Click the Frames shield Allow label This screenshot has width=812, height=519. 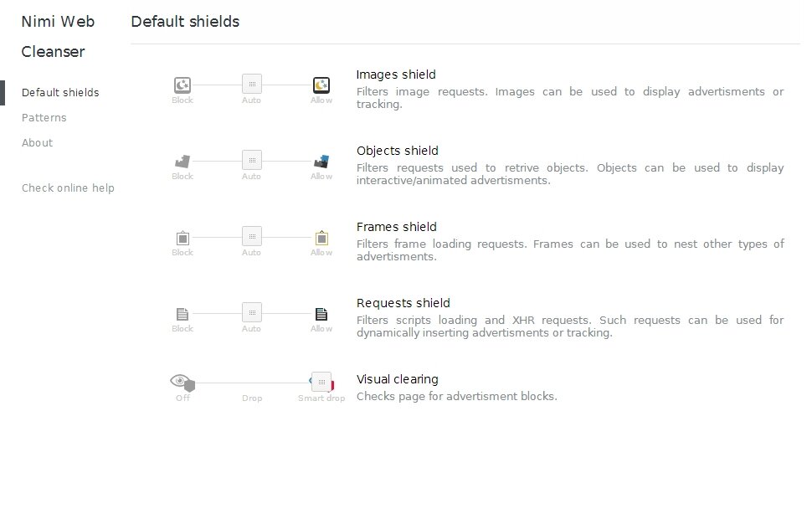coord(321,252)
